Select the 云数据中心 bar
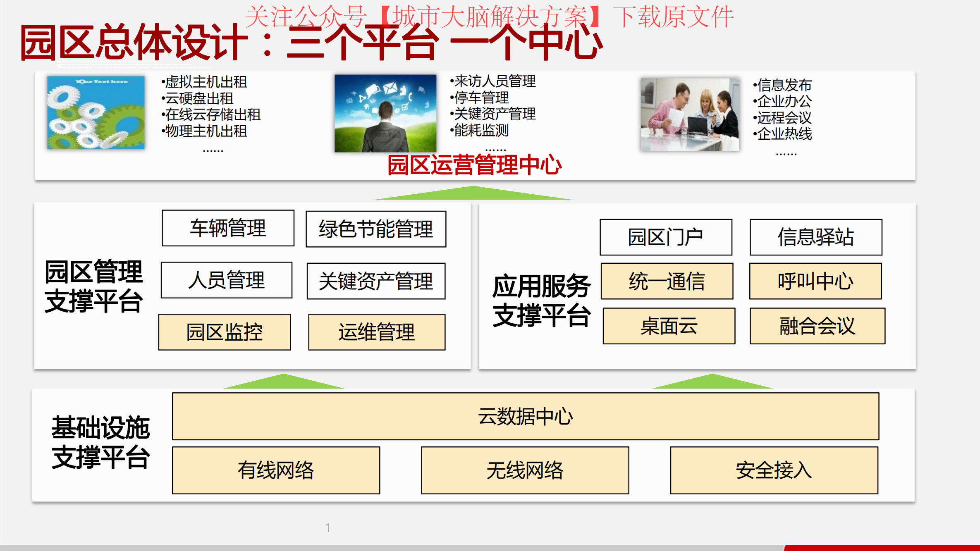The image size is (980, 551). click(x=526, y=416)
